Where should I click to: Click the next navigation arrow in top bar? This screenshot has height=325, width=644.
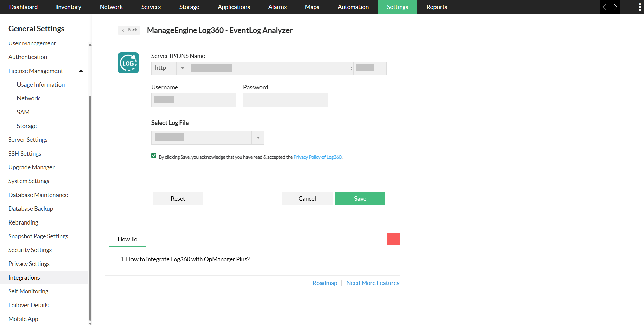tap(615, 7)
